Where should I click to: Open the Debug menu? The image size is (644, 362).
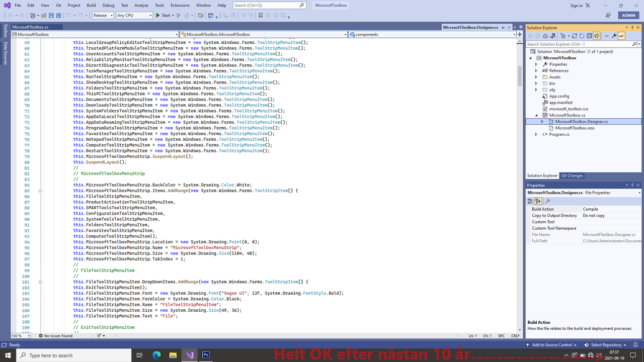click(108, 6)
